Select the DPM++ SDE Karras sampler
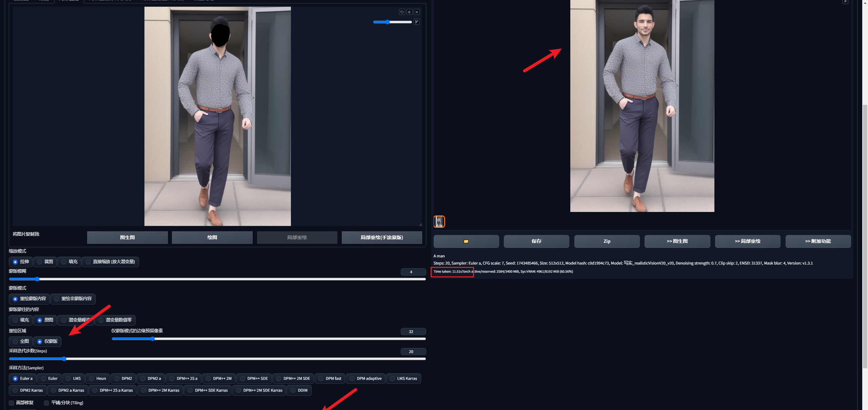 pos(208,390)
